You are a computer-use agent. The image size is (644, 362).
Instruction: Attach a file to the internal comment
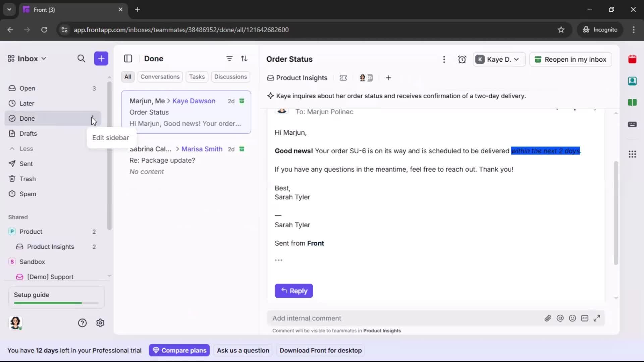click(x=548, y=318)
